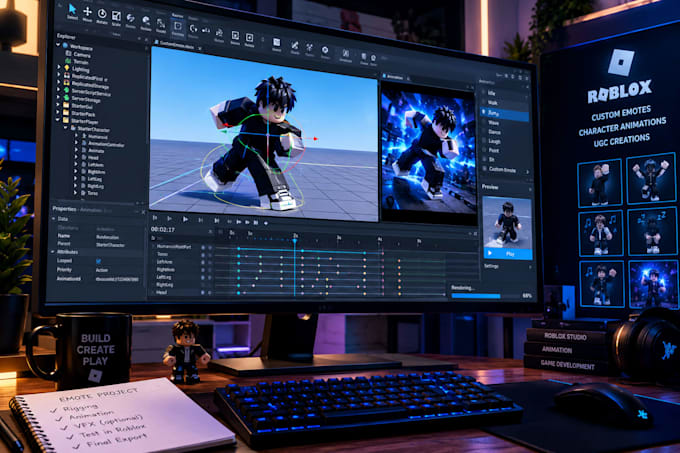Choose Jump in the animation list
This screenshot has width=680, height=453.
pyautogui.click(x=505, y=114)
